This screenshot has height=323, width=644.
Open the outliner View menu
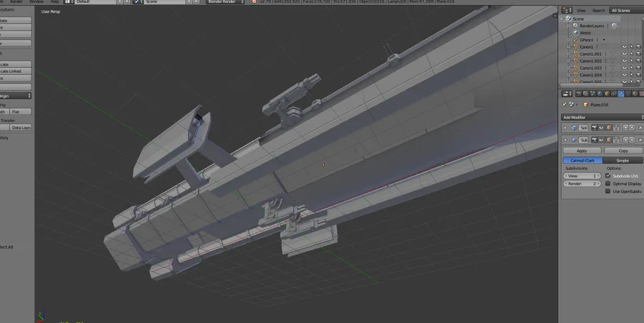(x=581, y=10)
